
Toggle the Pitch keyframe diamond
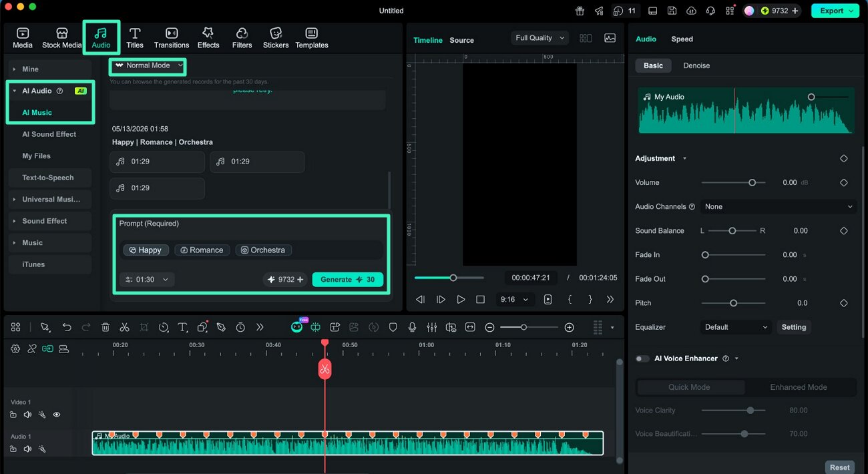843,303
